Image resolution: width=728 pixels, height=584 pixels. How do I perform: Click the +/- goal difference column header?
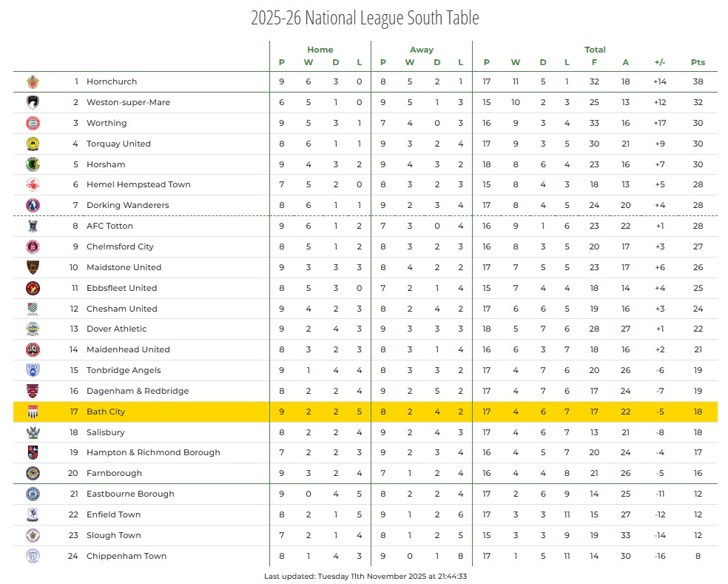(660, 62)
